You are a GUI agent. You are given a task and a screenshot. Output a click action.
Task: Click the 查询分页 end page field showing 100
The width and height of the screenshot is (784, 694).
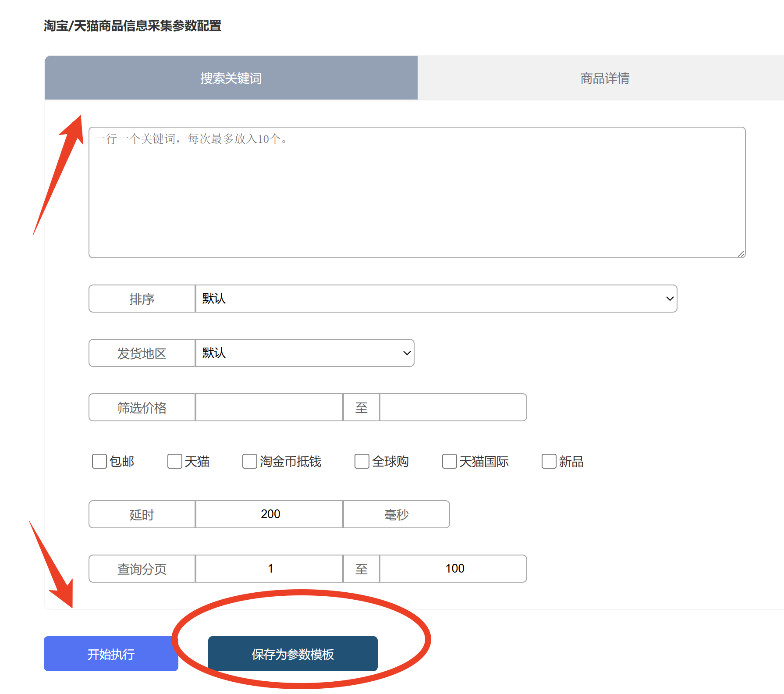click(x=453, y=569)
